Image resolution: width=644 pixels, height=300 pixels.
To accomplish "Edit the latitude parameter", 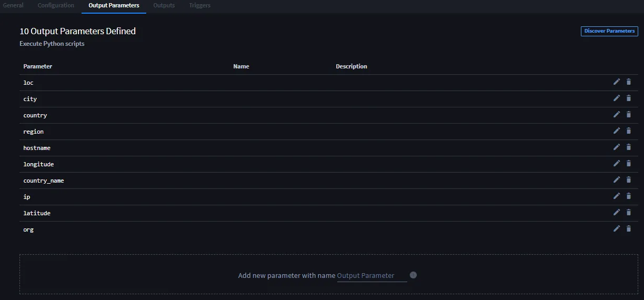I will (617, 212).
